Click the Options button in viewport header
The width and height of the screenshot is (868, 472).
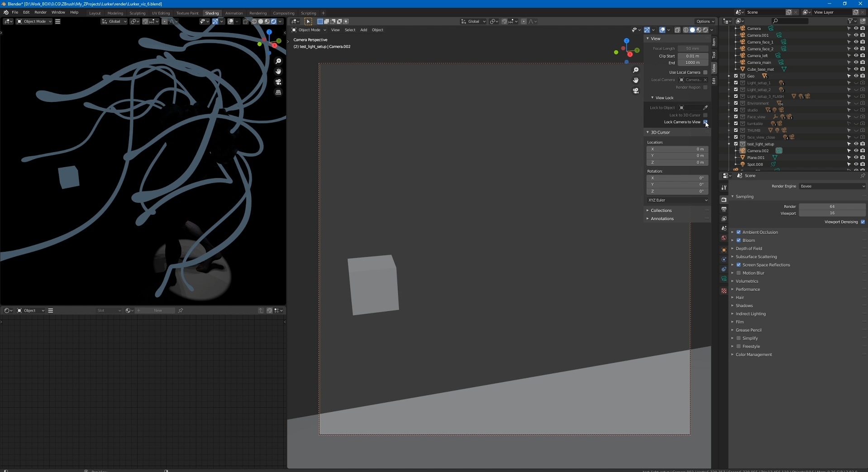tap(705, 21)
